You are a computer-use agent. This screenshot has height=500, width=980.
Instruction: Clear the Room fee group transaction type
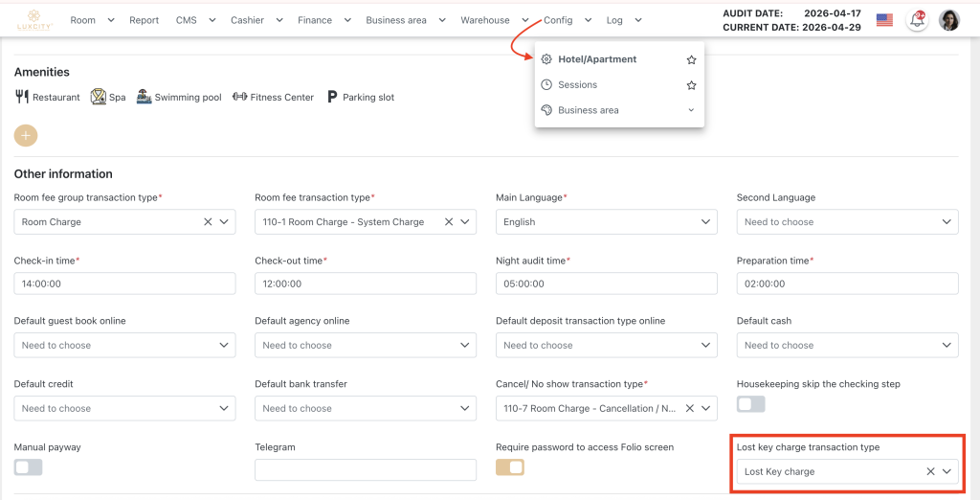click(208, 221)
